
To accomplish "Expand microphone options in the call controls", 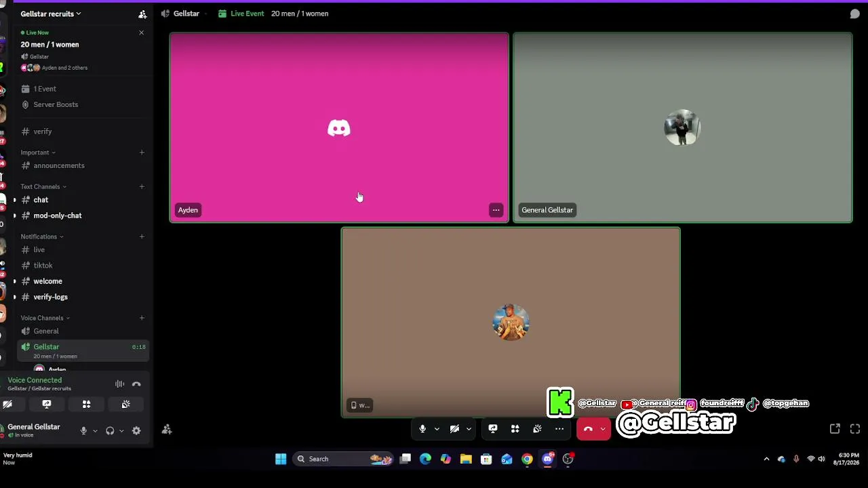I will [x=437, y=429].
